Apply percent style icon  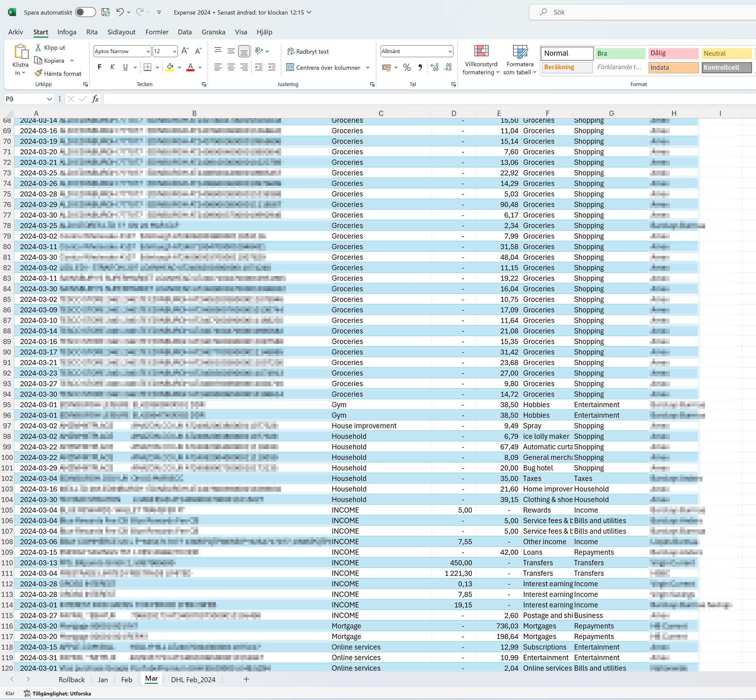(407, 68)
